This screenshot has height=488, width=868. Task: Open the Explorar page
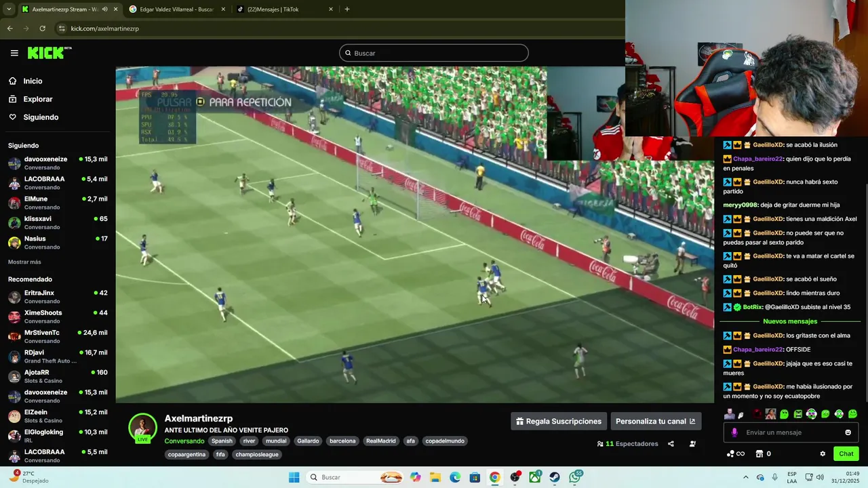pyautogui.click(x=38, y=99)
